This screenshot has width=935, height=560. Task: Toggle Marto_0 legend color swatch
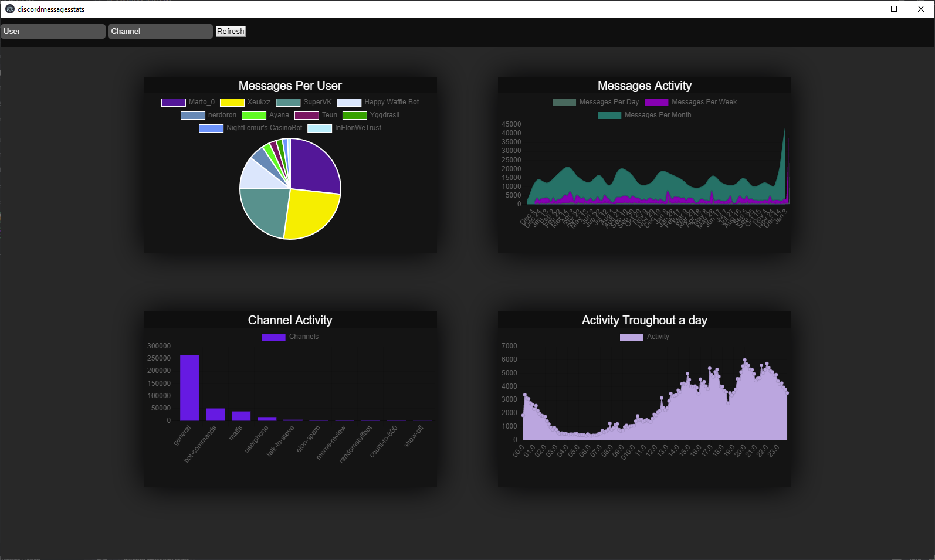click(174, 103)
